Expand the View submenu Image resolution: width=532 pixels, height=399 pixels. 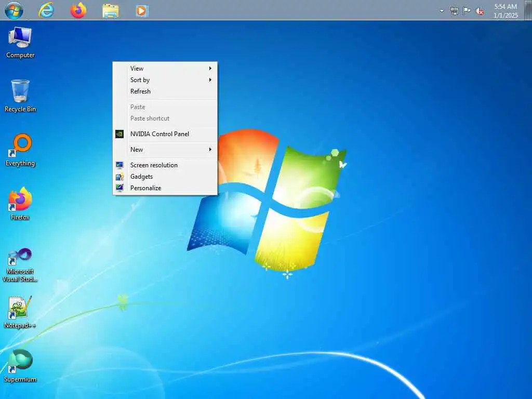point(165,68)
